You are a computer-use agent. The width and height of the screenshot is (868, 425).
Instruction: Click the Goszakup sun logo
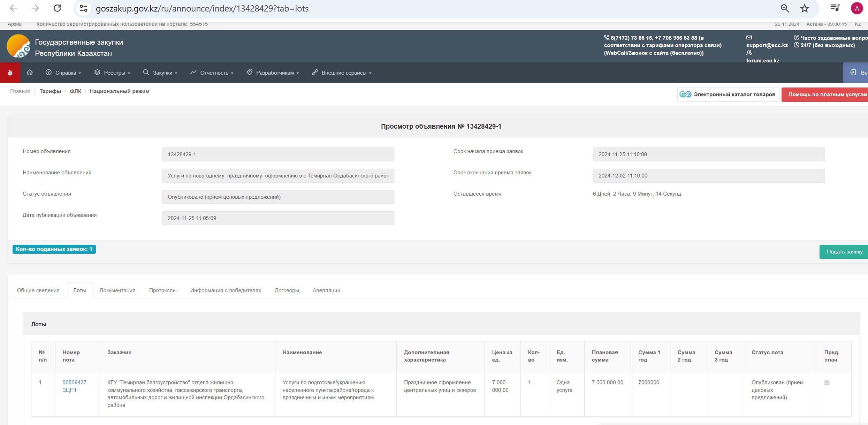click(18, 46)
